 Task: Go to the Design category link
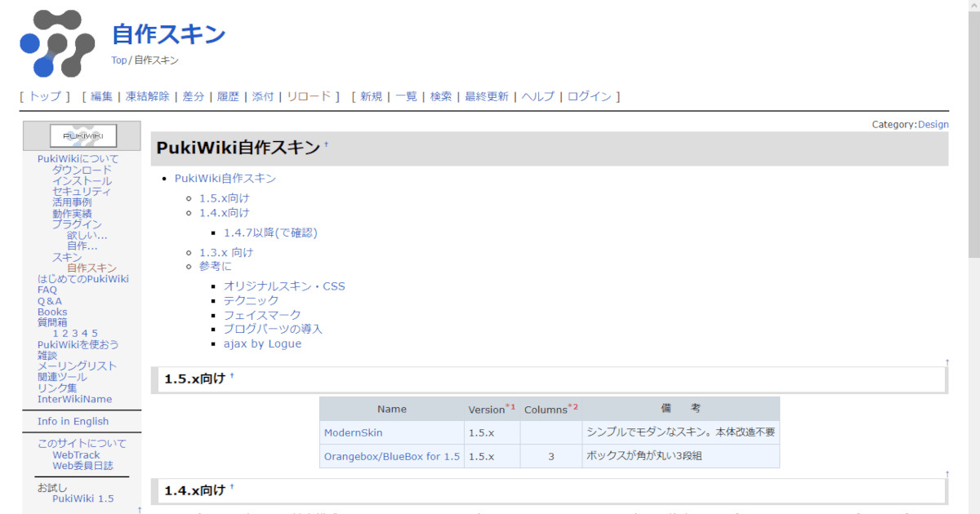(x=933, y=125)
